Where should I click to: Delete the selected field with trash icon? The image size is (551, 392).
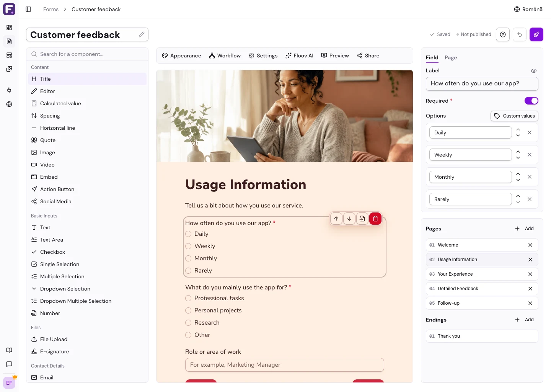coord(375,219)
